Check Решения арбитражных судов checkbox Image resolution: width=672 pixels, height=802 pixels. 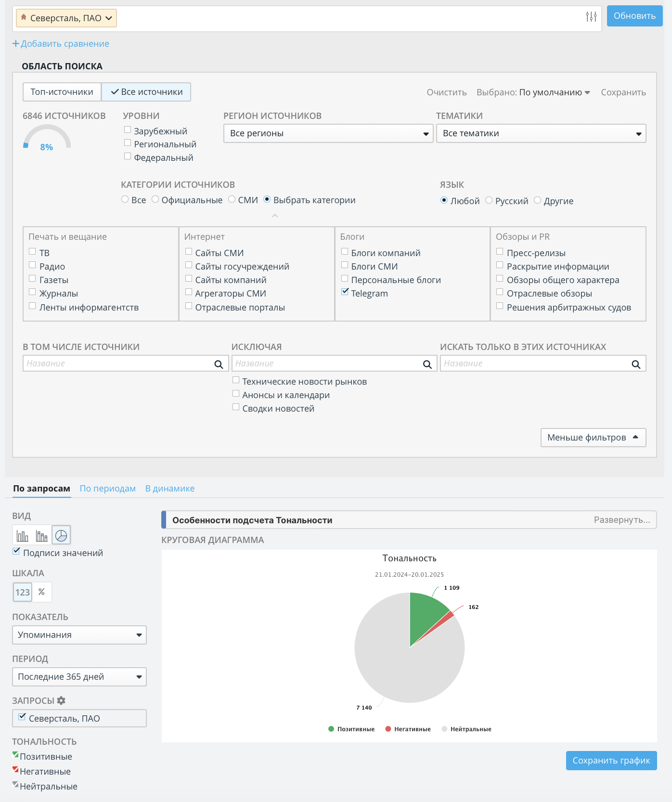[500, 306]
